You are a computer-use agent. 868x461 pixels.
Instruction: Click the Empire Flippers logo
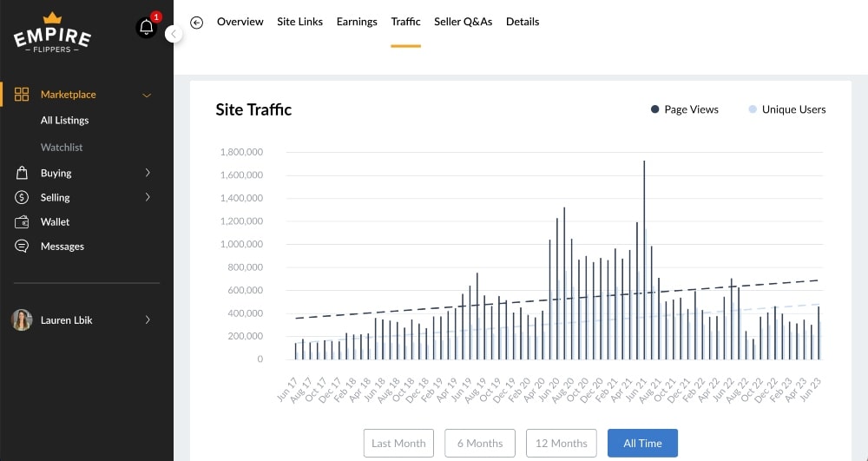point(52,33)
